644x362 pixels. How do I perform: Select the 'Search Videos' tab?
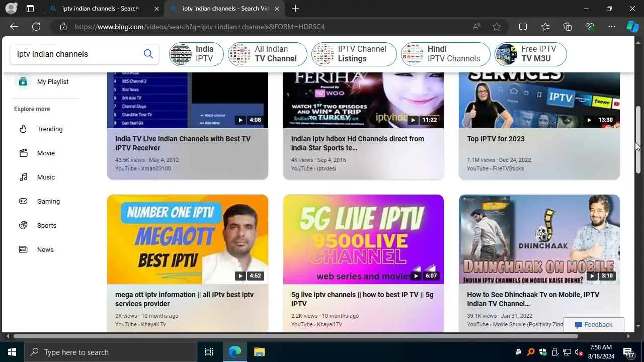tap(225, 9)
